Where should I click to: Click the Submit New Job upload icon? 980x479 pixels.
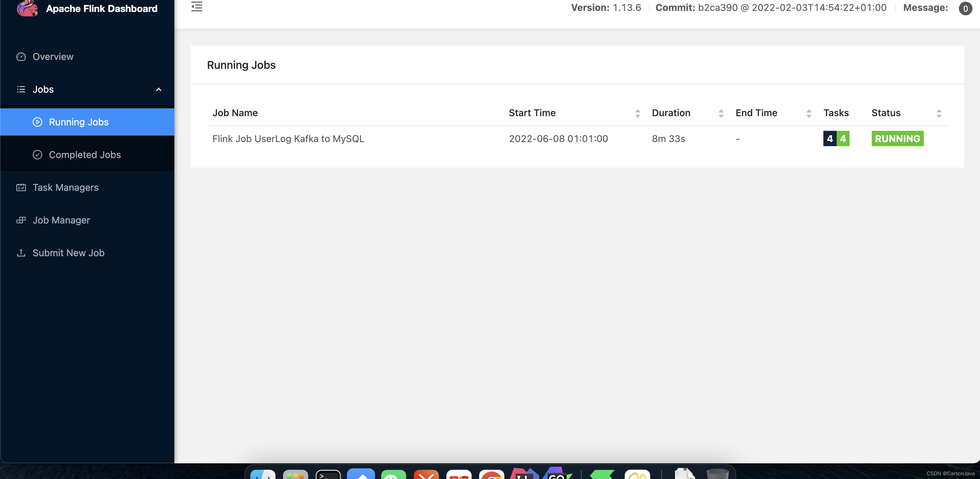(x=21, y=253)
